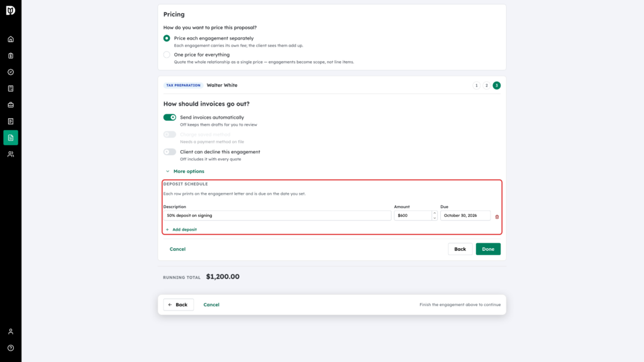Image resolution: width=644 pixels, height=362 pixels.
Task: Click Add deposit
Action: coord(181,229)
